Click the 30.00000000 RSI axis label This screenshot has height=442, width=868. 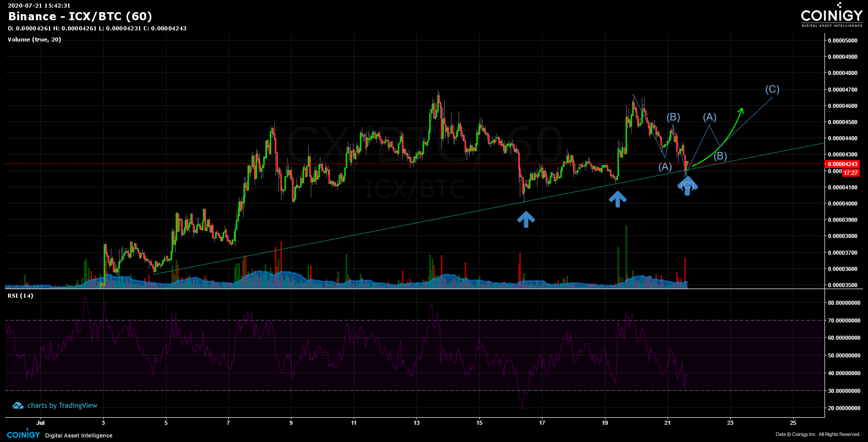(844, 391)
